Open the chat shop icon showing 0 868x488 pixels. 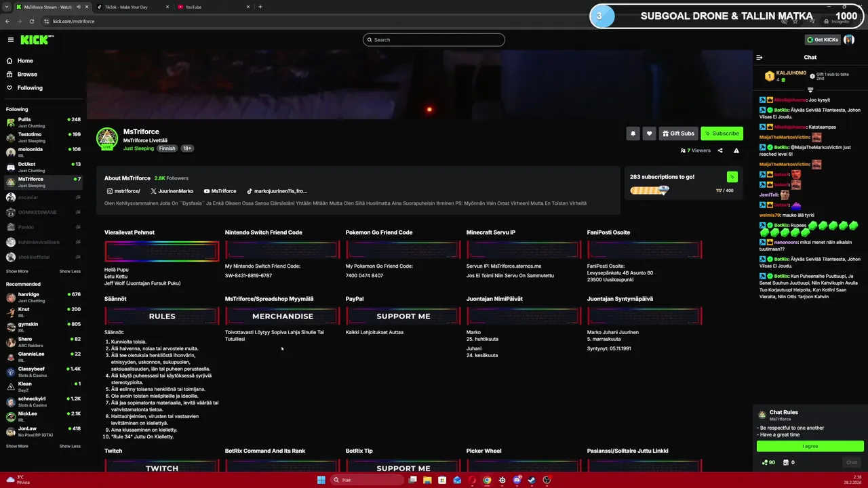[x=789, y=462]
